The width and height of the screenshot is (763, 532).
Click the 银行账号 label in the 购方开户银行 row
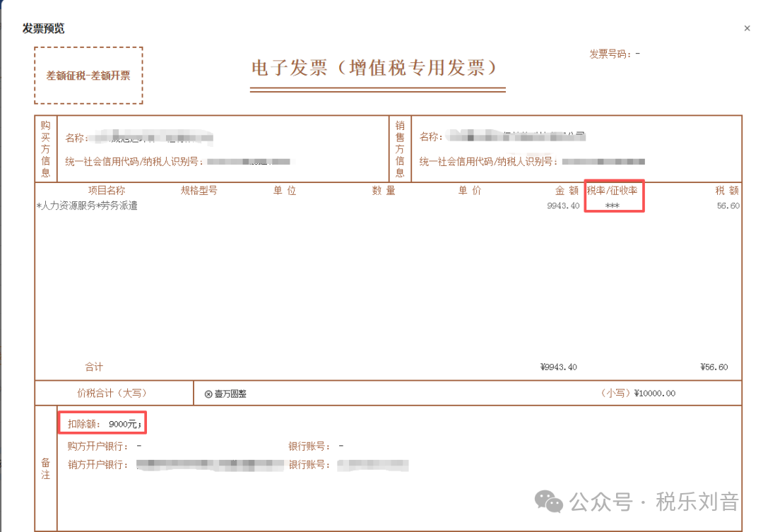coord(310,447)
